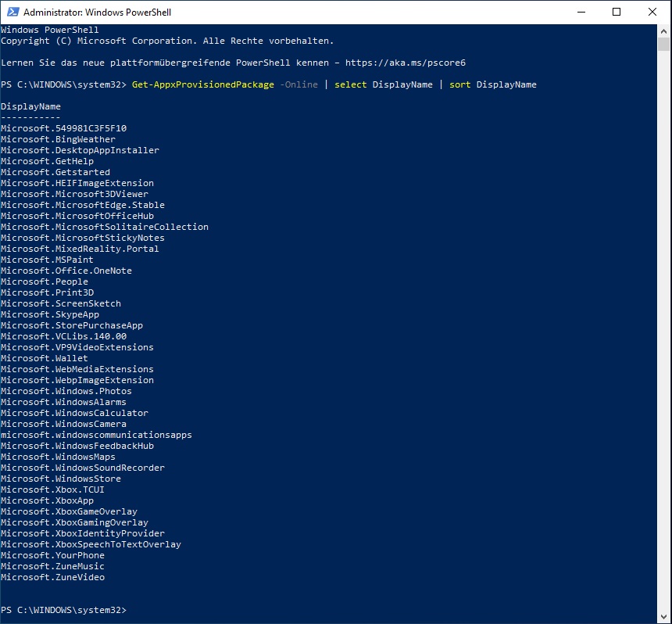Click Microsoft.Office.OneNote entry
Image resolution: width=672 pixels, height=624 pixels.
[x=66, y=271]
